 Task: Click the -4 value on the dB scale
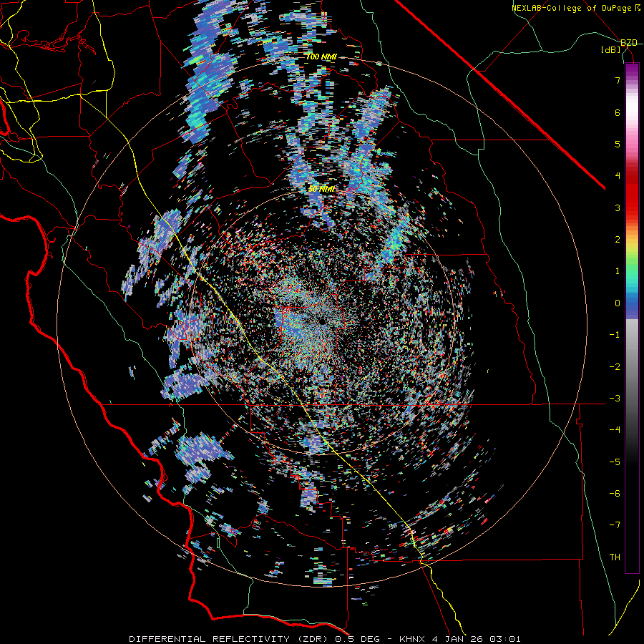(615, 430)
